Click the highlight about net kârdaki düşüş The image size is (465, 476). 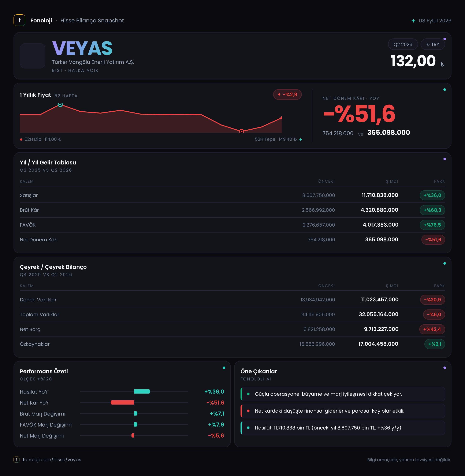pyautogui.click(x=343, y=411)
